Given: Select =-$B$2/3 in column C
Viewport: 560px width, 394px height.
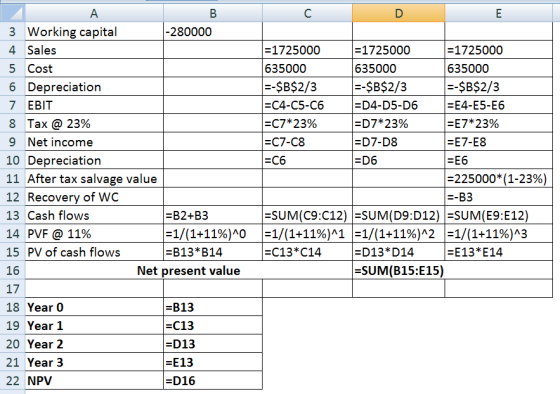Looking at the screenshot, I should tap(308, 87).
